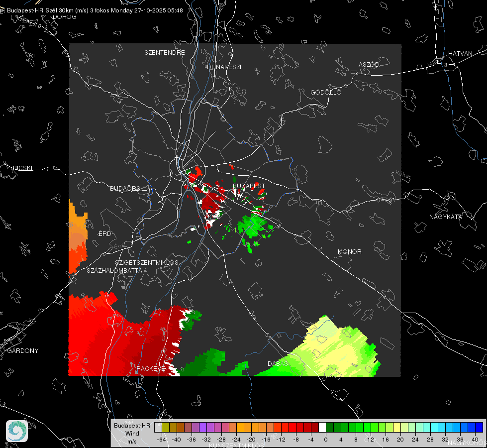Click the '20' legend scale value
487x448 pixels.
[400, 440]
